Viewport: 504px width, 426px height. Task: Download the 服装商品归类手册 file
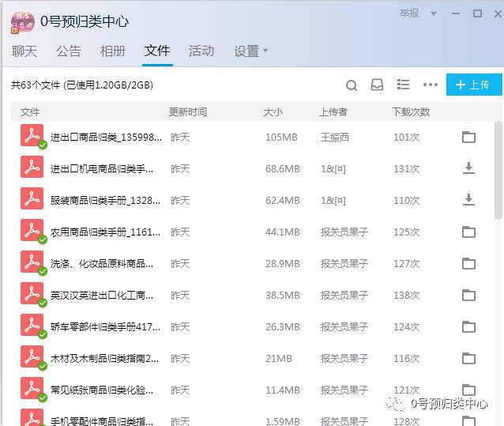468,199
